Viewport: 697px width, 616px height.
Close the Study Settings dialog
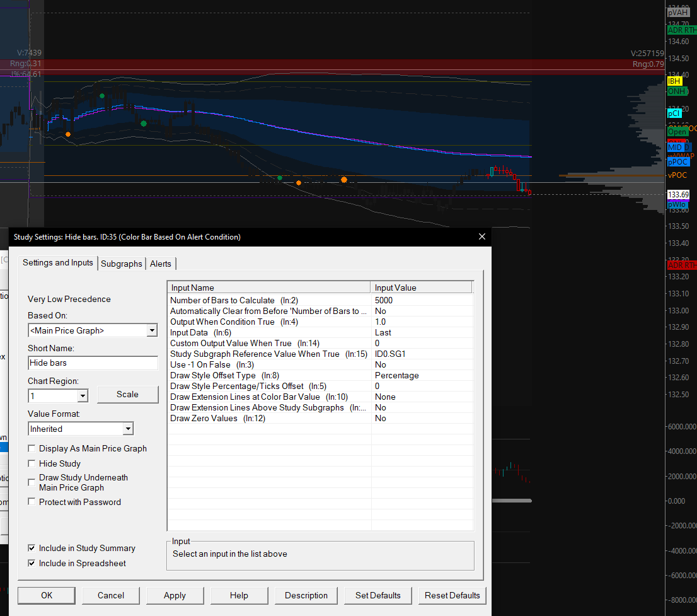[x=482, y=237]
